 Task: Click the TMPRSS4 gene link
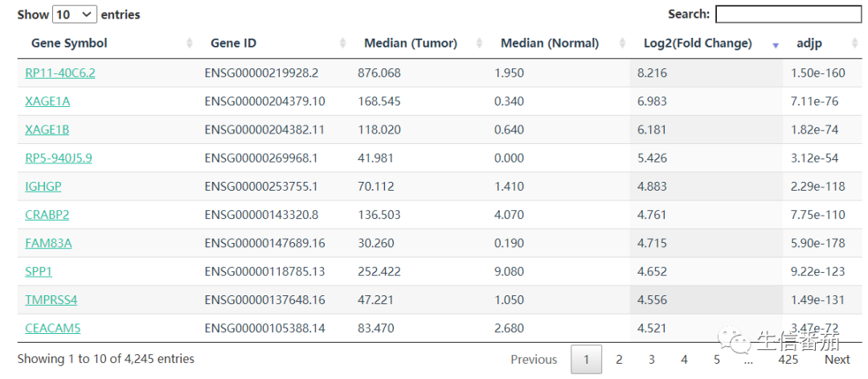51,300
